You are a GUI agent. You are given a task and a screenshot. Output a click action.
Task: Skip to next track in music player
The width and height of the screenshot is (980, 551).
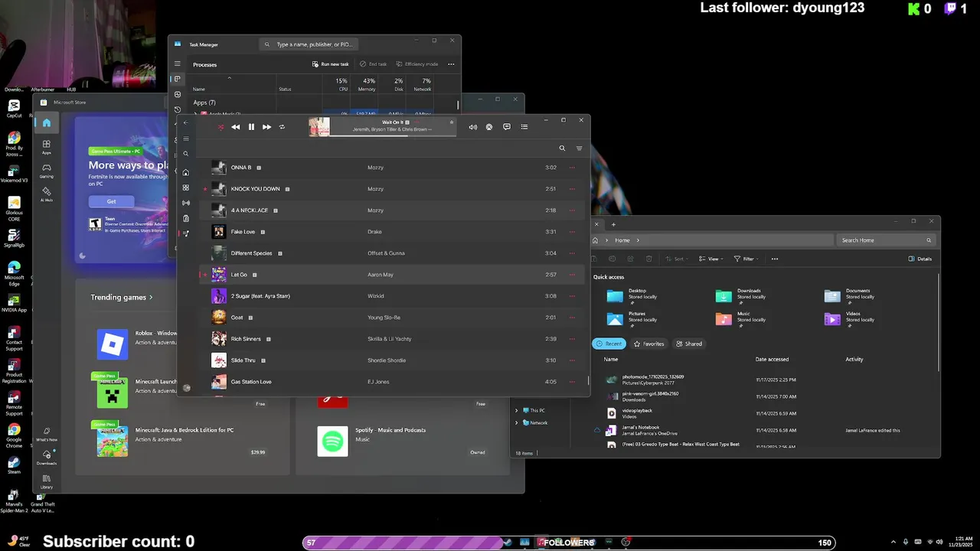(x=266, y=127)
